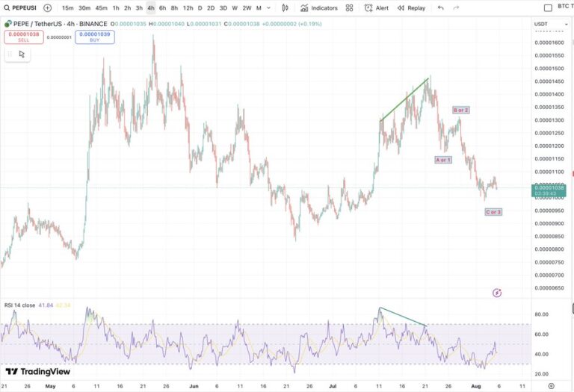Select the cursor pointer tool
The height and width of the screenshot is (392, 574).
tap(22, 54)
